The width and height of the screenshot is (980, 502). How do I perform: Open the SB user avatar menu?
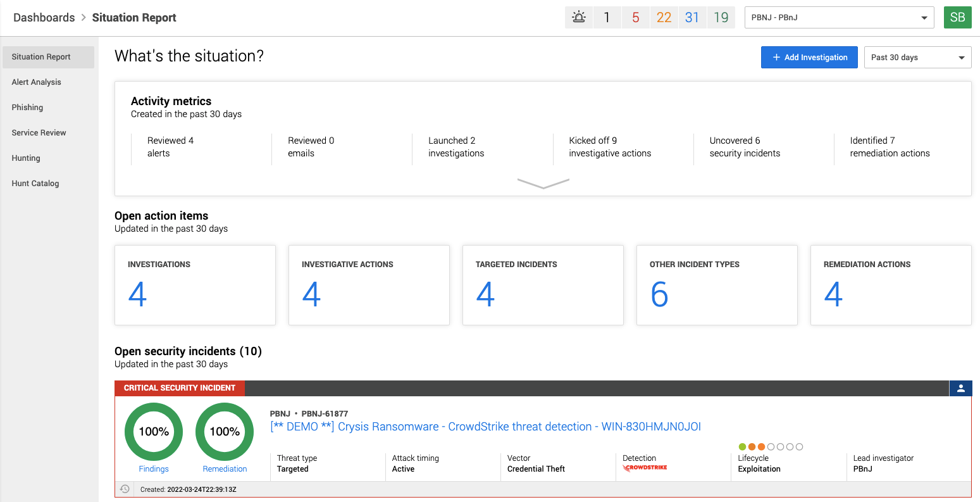[958, 17]
